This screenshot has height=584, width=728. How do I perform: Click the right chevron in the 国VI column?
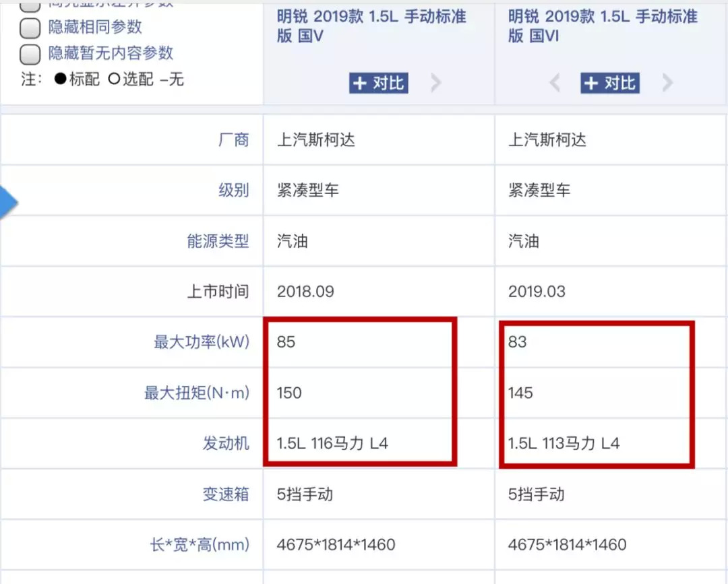pos(667,83)
